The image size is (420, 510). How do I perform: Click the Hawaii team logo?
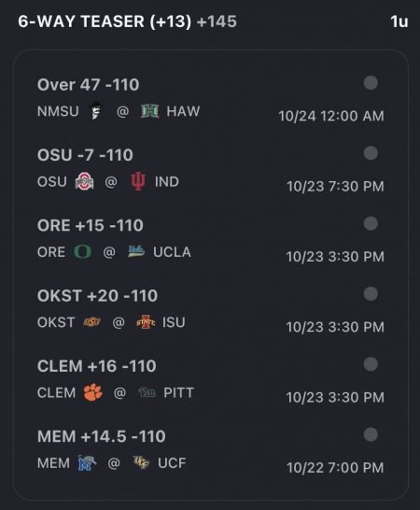[x=150, y=111]
